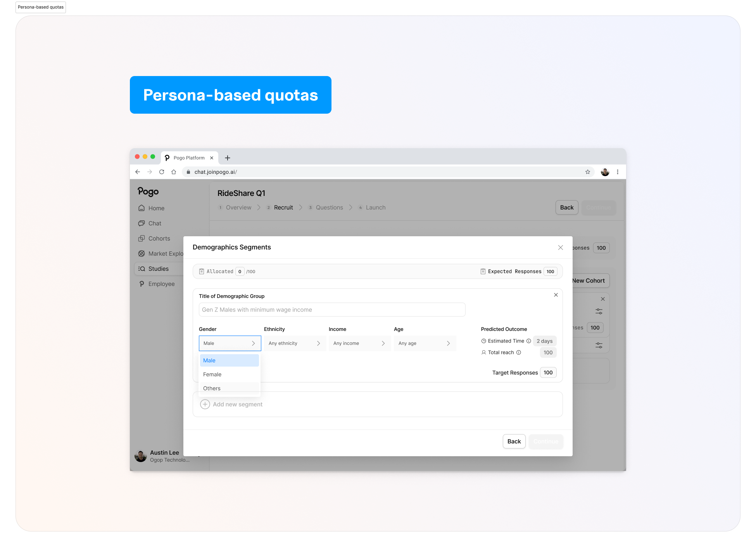
Task: Click the Estimated Time info icon
Action: pyautogui.click(x=529, y=341)
